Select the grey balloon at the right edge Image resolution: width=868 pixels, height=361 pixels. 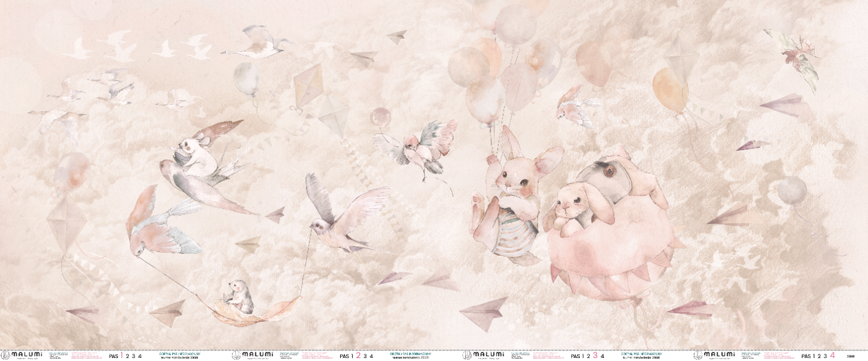click(x=792, y=191)
